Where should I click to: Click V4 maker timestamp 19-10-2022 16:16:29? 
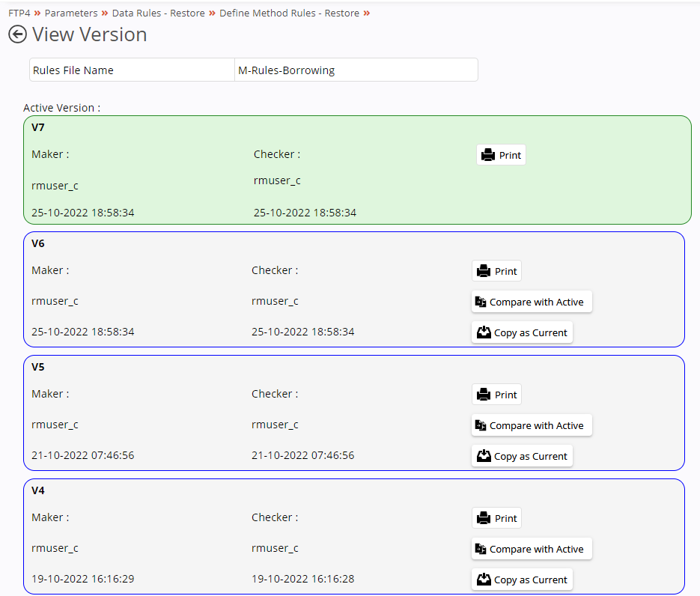(x=82, y=579)
